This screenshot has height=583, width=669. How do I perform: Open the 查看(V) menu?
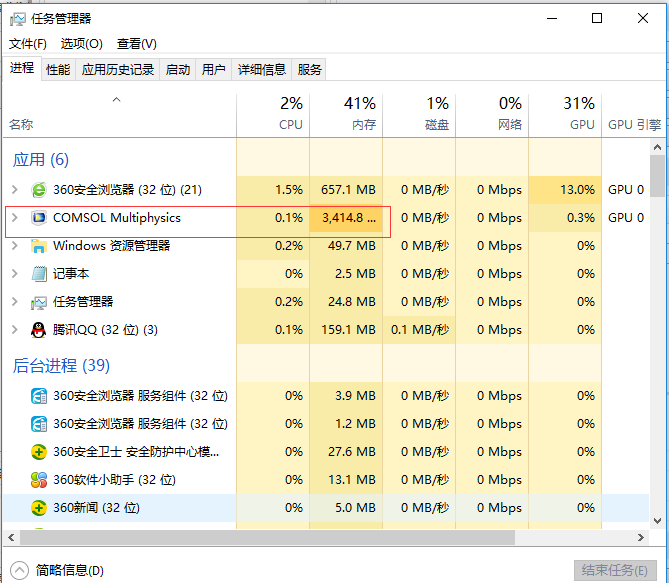tap(137, 44)
